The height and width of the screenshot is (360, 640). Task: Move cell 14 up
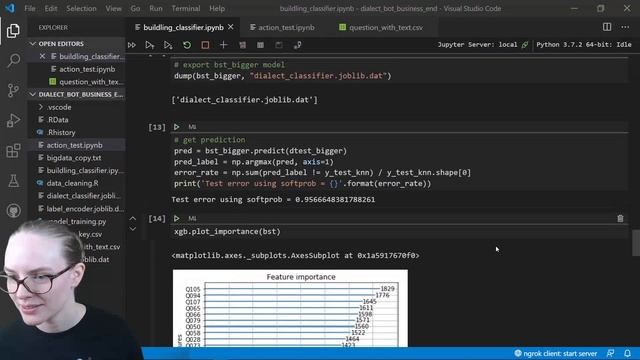tap(133, 218)
